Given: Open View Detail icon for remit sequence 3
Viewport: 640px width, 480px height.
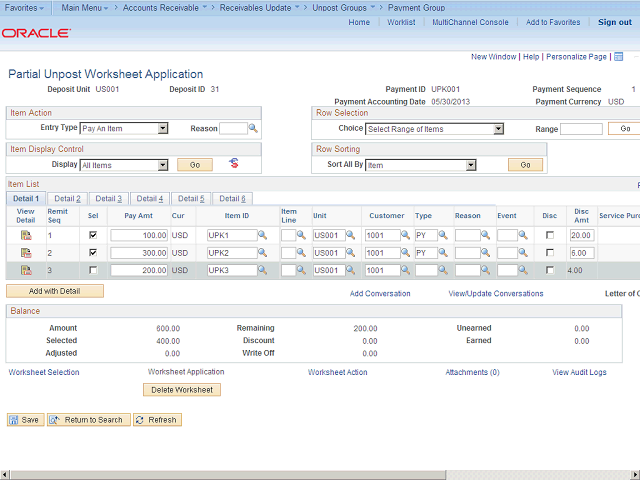Looking at the screenshot, I should point(26,270).
